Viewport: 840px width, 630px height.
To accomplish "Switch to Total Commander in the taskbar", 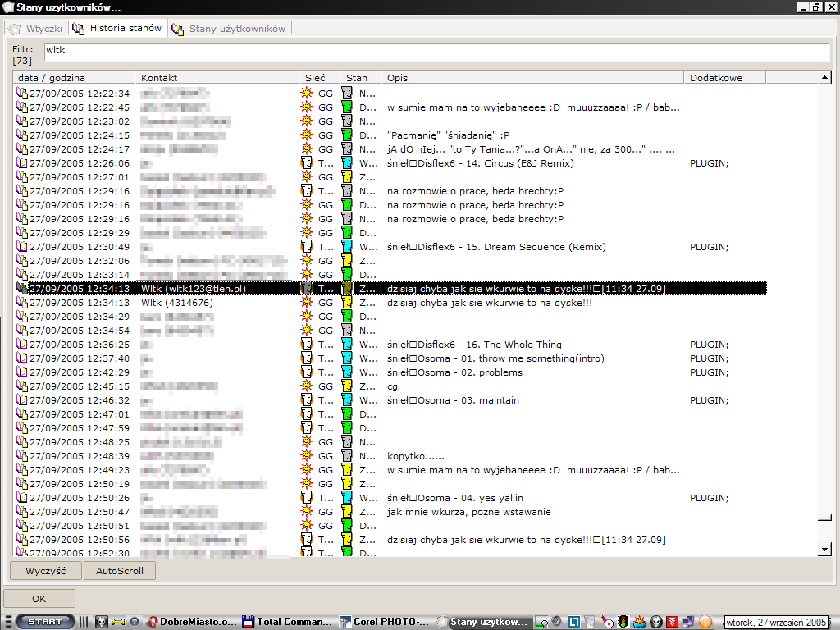I will (x=284, y=622).
